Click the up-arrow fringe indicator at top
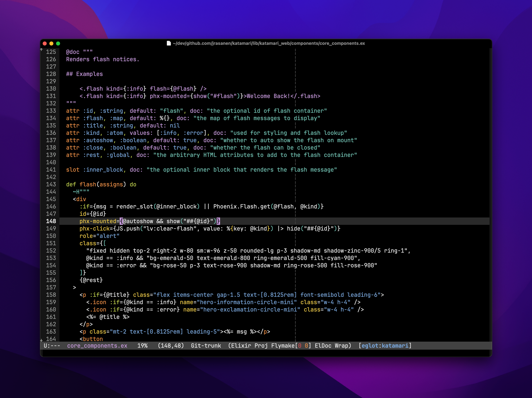Image resolution: width=532 pixels, height=398 pixels. click(x=41, y=50)
